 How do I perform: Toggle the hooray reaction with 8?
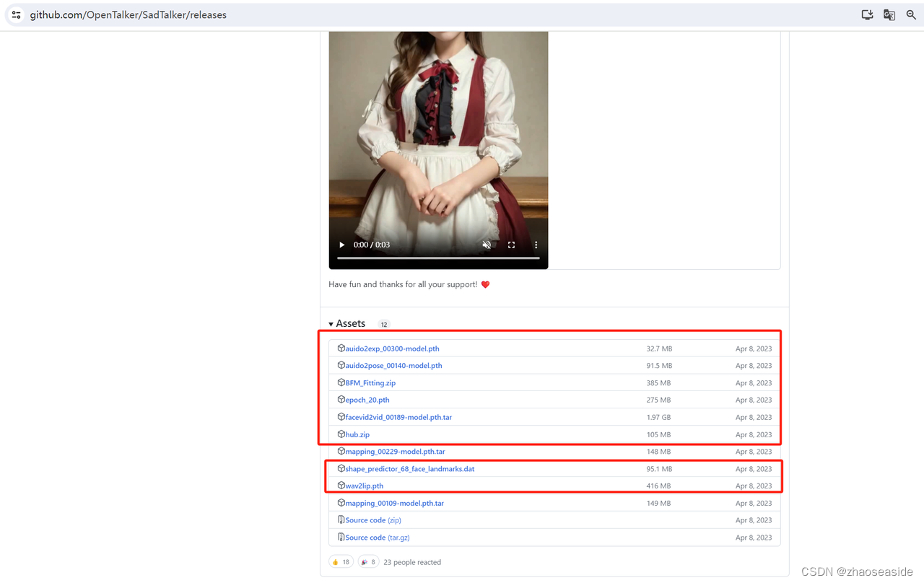coord(368,562)
